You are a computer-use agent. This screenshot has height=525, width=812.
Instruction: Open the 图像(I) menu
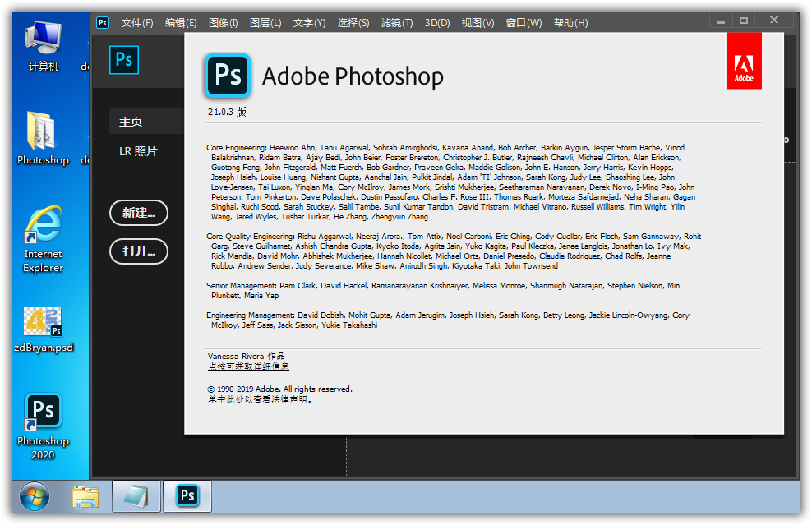[224, 23]
